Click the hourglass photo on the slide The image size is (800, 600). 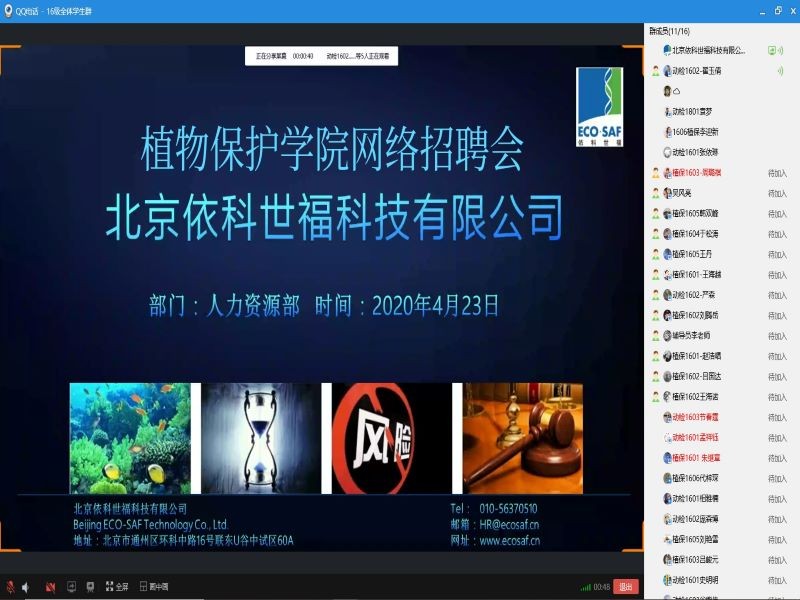pyautogui.click(x=261, y=438)
